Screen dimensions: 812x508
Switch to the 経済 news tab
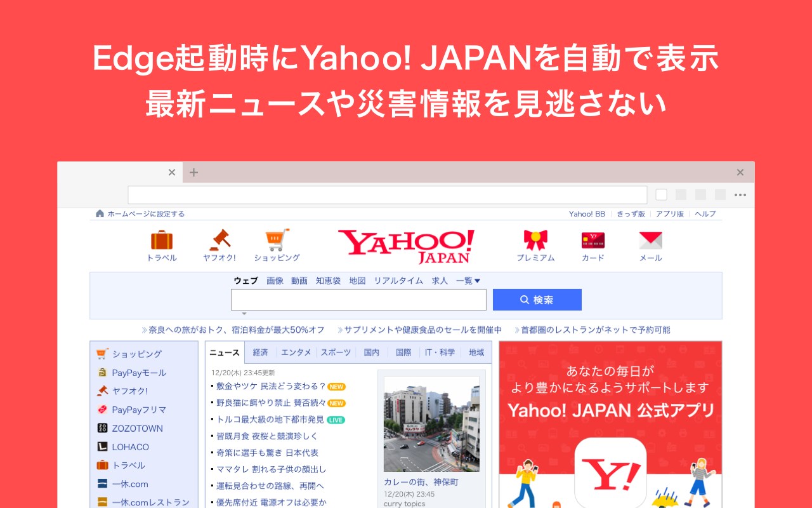(x=260, y=352)
